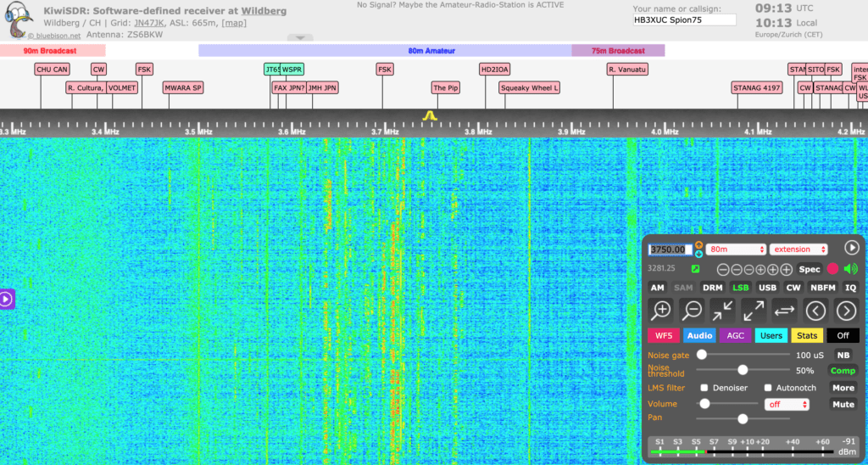868x465 pixels.
Task: Enable the Autonotch checkbox
Action: [x=768, y=388]
